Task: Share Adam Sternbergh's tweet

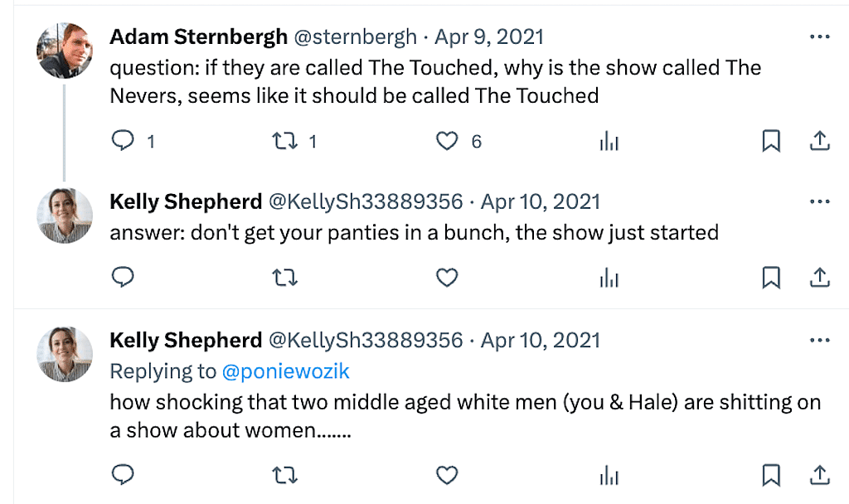Action: 819,142
